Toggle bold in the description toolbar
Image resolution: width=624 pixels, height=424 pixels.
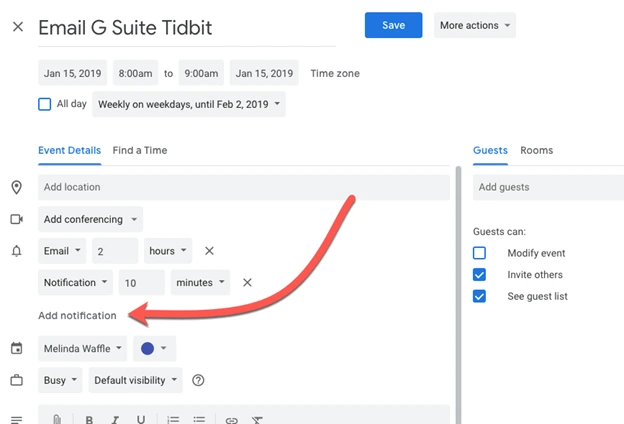pos(89,420)
